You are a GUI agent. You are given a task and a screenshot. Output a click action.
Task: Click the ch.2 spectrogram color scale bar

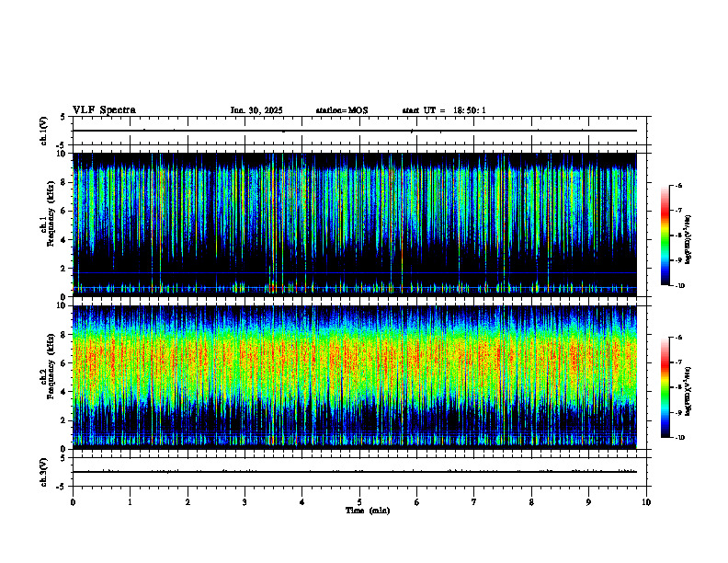click(665, 387)
